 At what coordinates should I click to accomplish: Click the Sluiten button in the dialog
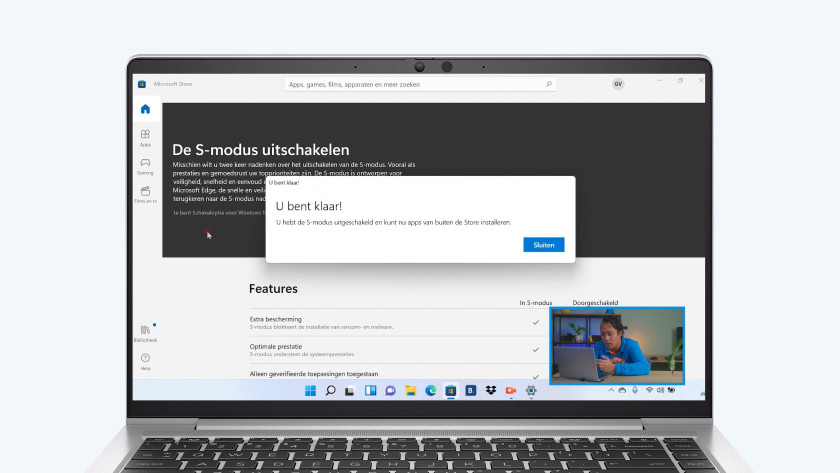[543, 245]
